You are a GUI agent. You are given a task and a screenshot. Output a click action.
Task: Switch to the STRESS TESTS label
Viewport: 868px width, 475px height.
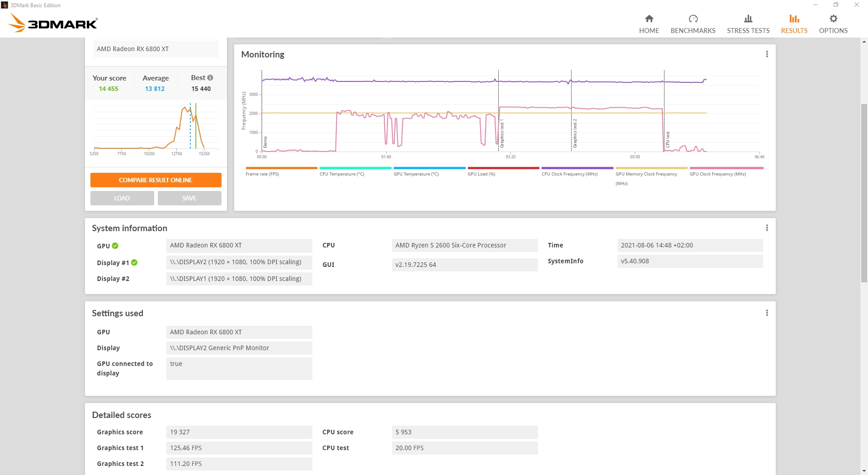click(748, 31)
